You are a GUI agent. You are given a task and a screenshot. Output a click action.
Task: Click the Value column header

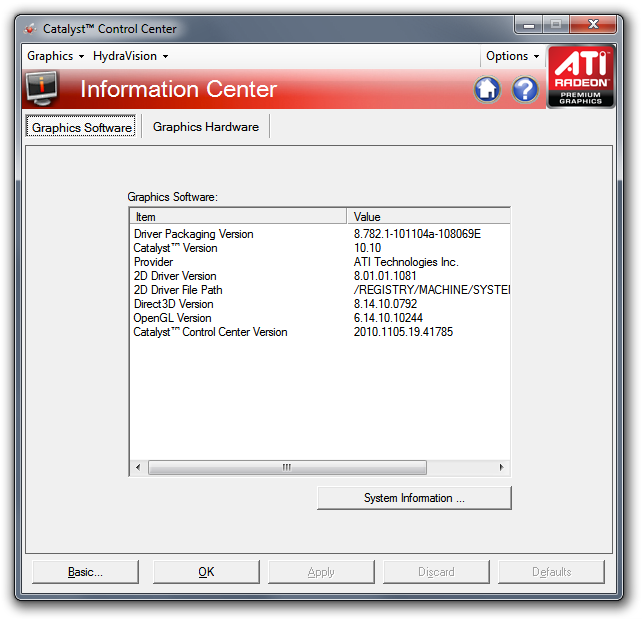[x=429, y=217]
